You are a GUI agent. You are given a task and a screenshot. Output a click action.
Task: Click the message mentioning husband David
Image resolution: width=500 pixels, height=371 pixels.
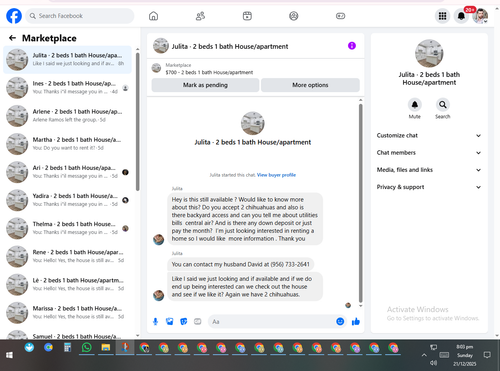240,264
